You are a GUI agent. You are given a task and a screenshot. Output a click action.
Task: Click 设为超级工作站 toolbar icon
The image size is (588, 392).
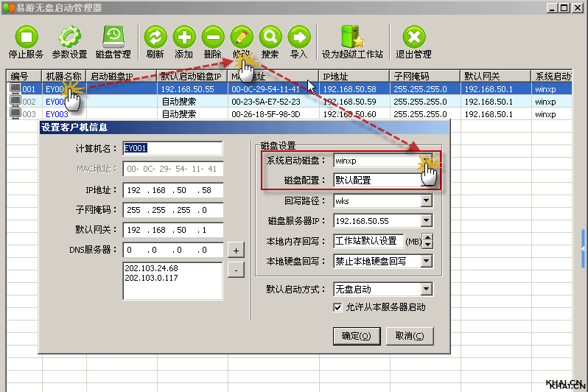[352, 37]
